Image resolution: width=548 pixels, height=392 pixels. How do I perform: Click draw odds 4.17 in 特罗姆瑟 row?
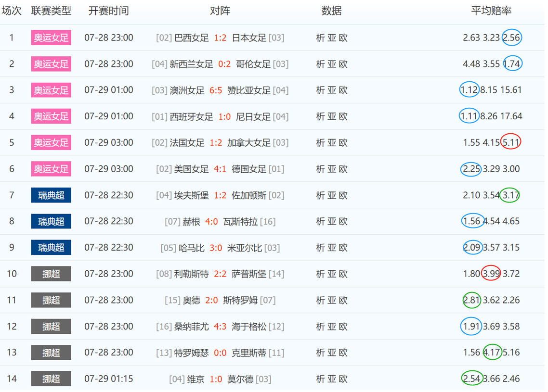click(492, 353)
